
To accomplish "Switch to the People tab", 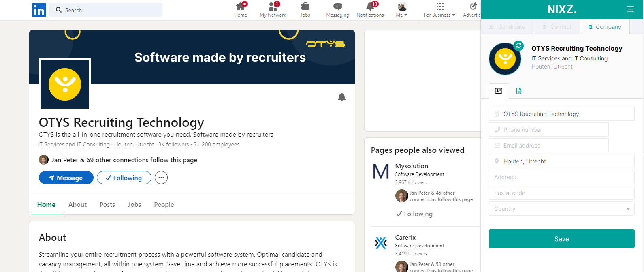I will pos(164,205).
